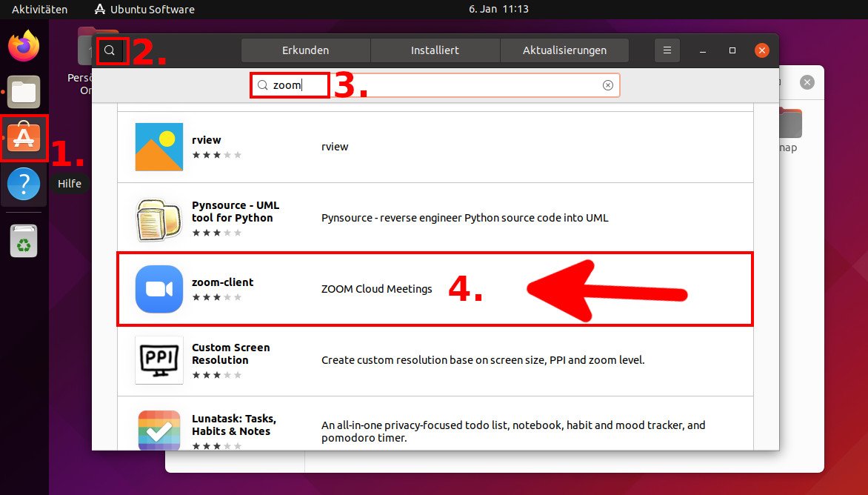
Task: Open the Files application in the dock
Action: pyautogui.click(x=23, y=92)
